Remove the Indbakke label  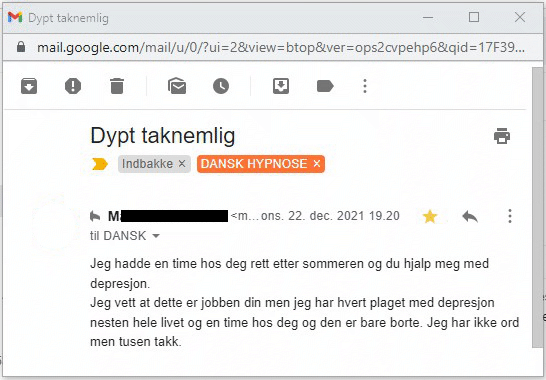182,163
